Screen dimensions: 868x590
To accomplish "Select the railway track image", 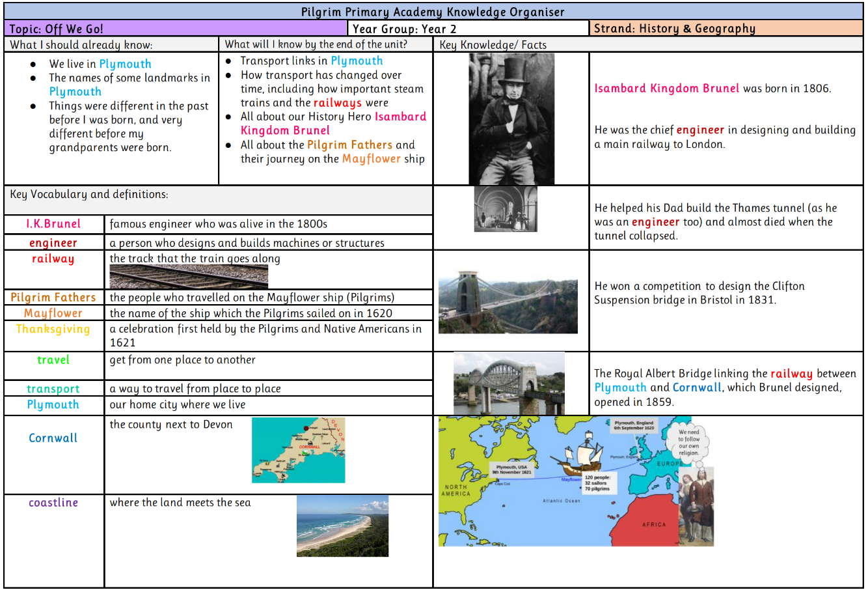I will 189,277.
